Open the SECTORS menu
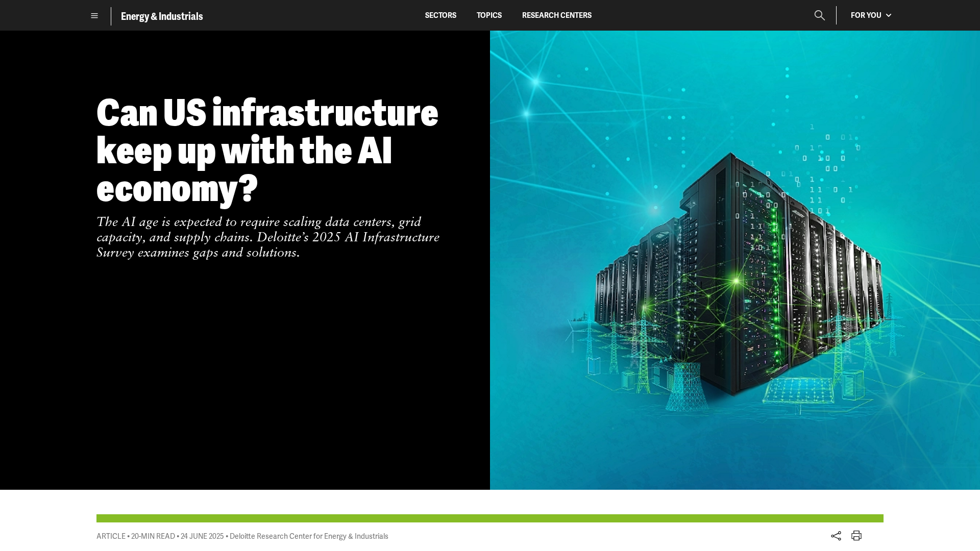Viewport: 980px width, 551px height. pos(440,15)
